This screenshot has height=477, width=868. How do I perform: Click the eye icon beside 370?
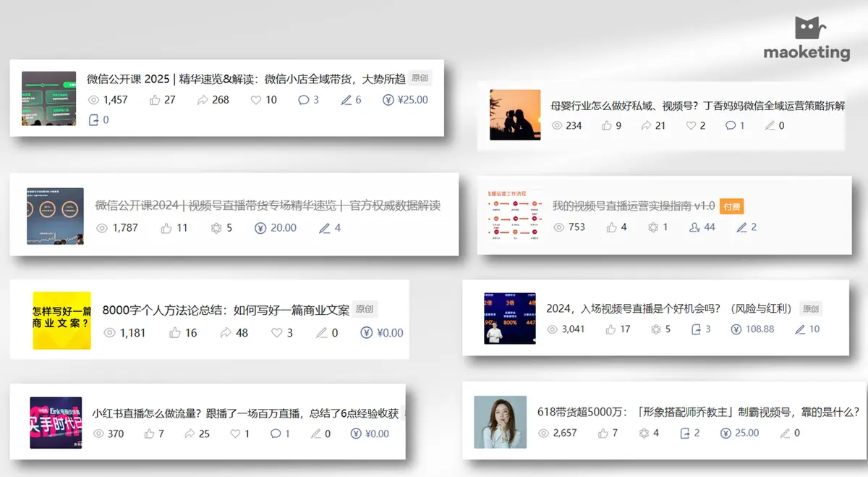99,434
